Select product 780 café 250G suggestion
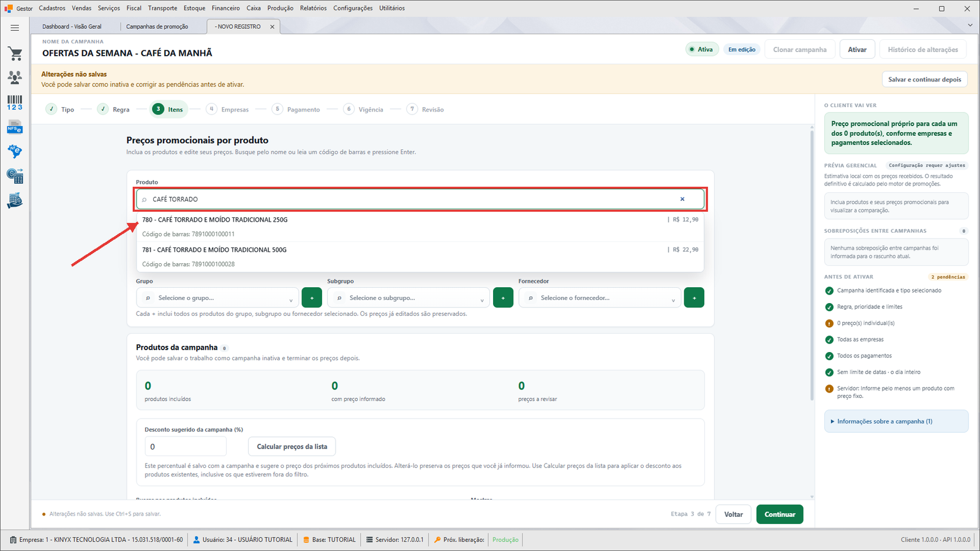 420,227
